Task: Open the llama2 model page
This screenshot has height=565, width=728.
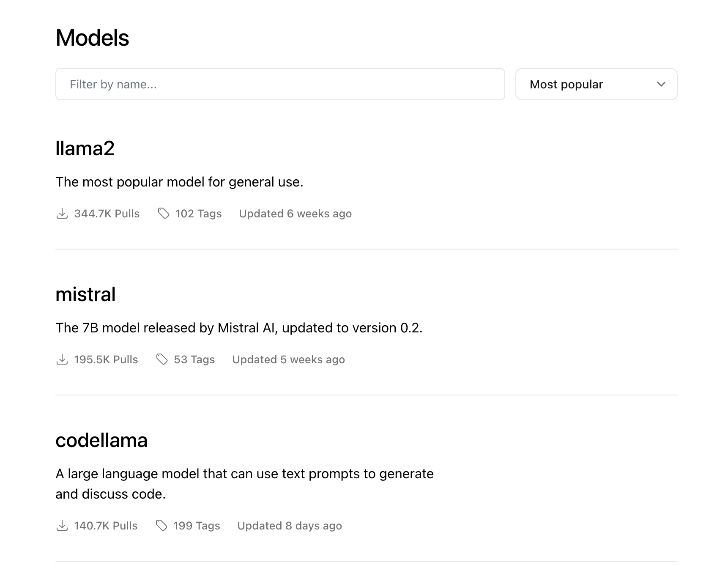Action: [85, 148]
